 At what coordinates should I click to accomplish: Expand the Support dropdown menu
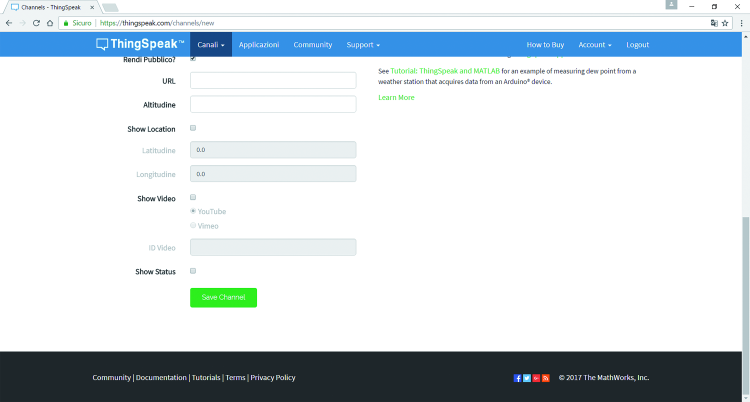click(363, 45)
